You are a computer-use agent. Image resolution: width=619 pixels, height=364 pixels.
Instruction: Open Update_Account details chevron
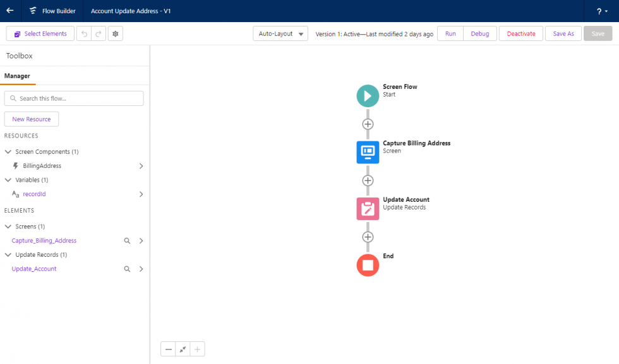(141, 269)
